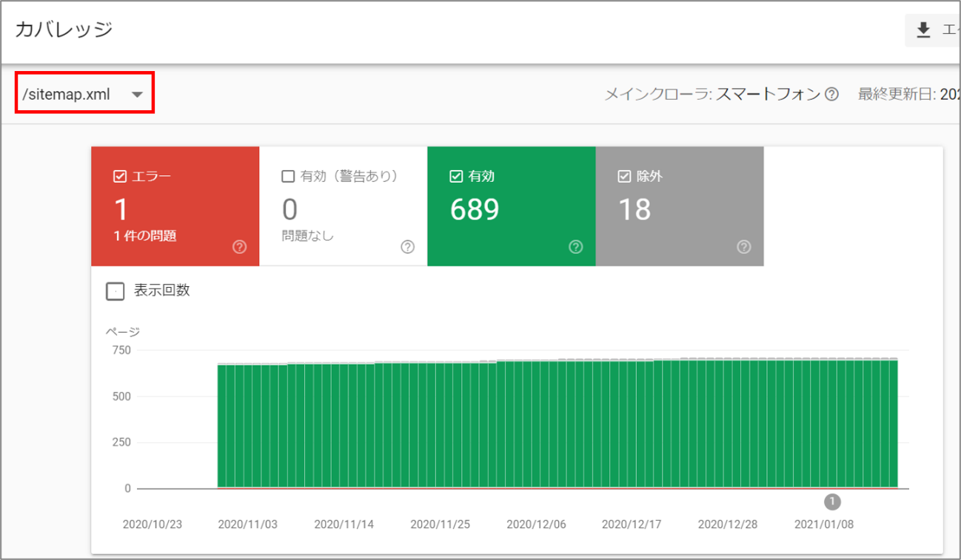
Task: Click the 2020/11/03 axis date label
Action: point(248,524)
